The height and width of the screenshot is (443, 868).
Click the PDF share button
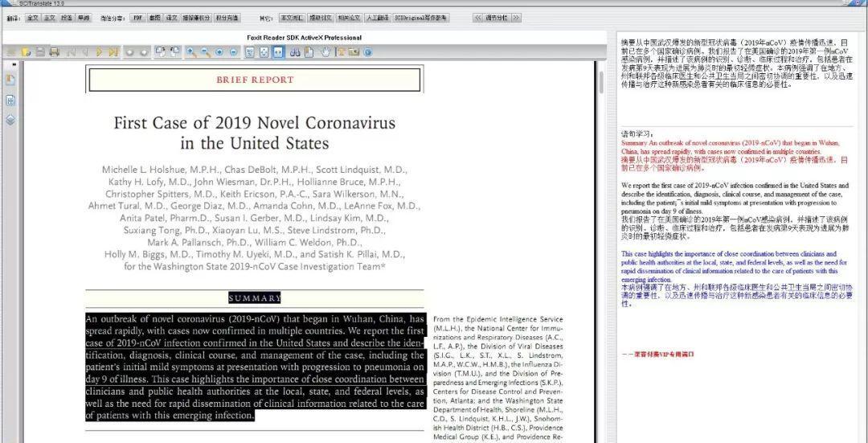point(138,17)
